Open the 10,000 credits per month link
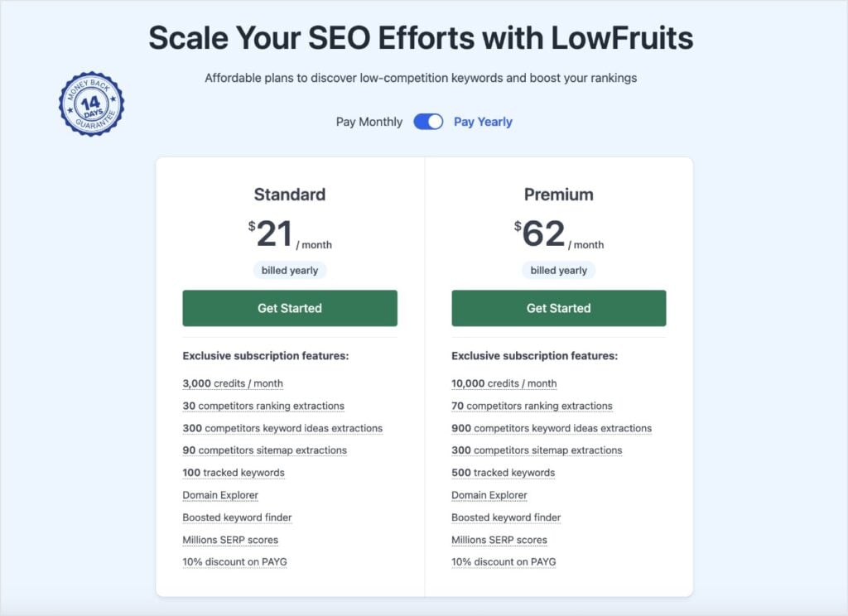Screen dimensions: 848x616 point(503,383)
